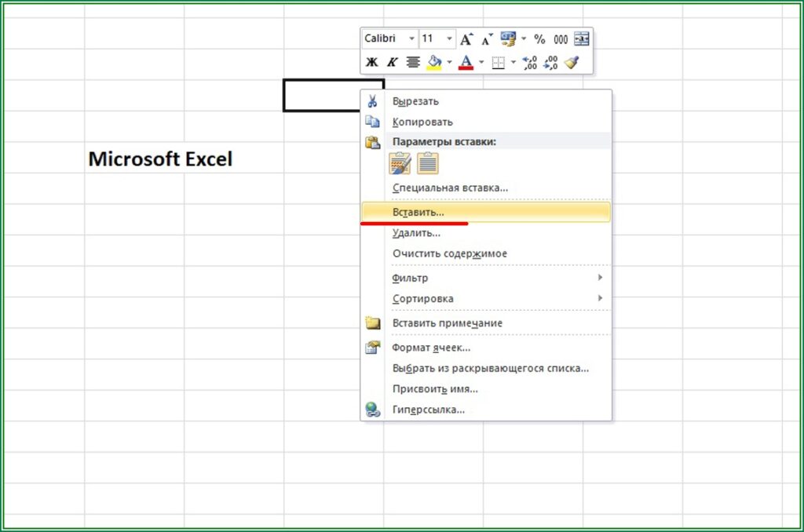Increase decimal places
The height and width of the screenshot is (532, 804).
tap(530, 63)
